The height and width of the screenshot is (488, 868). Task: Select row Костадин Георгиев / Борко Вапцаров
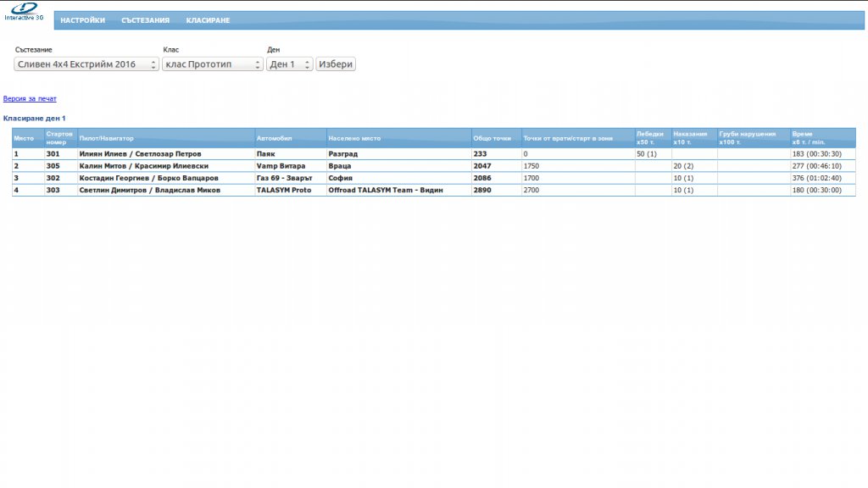point(434,178)
